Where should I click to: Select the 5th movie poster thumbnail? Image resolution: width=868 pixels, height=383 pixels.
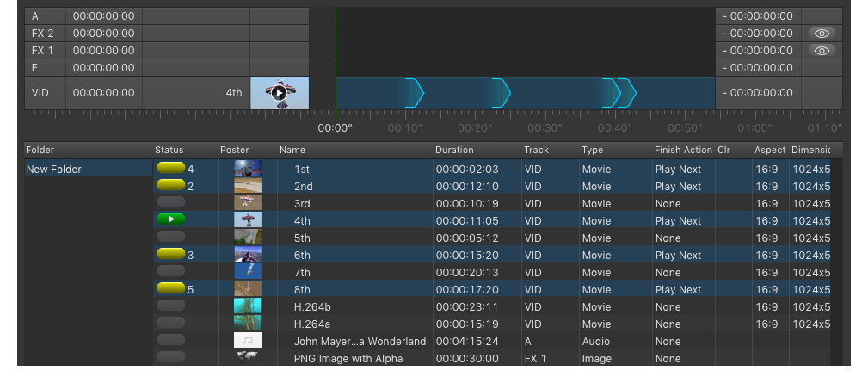point(248,237)
